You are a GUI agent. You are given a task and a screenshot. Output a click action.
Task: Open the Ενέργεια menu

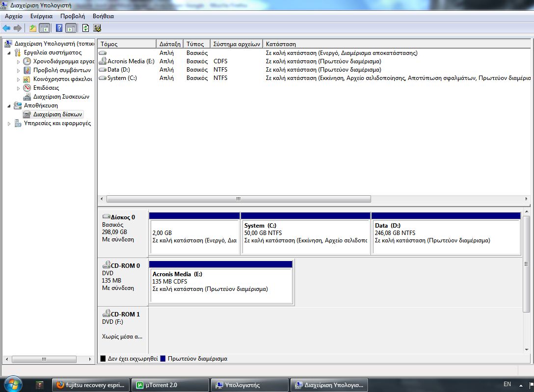41,16
